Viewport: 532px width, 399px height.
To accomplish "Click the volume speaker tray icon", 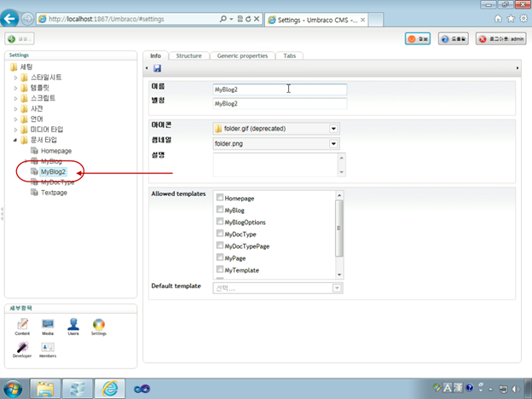I will (x=516, y=389).
